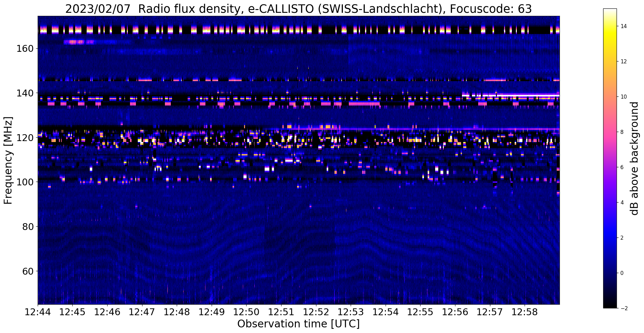This screenshot has height=333, width=644.
Task: Click the colorbar tick label −2
Action: [624, 308]
